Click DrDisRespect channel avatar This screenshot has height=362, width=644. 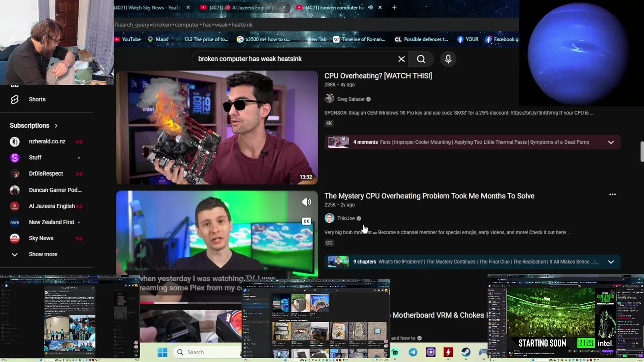pos(15,173)
